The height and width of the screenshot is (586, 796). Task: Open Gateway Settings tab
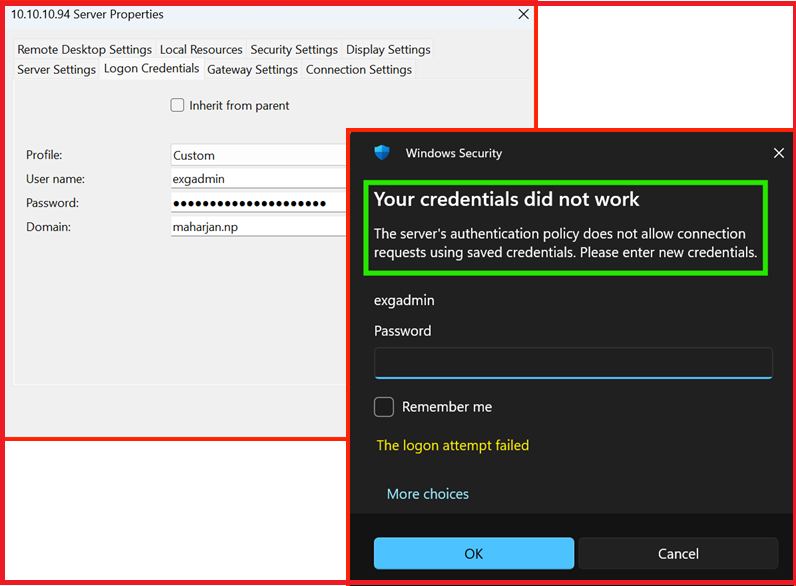[252, 69]
